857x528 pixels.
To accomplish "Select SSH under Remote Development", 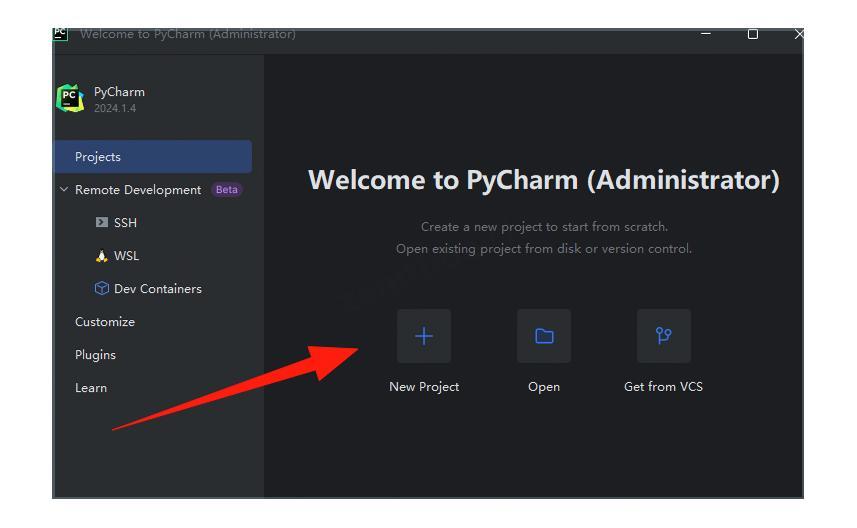I will click(125, 222).
